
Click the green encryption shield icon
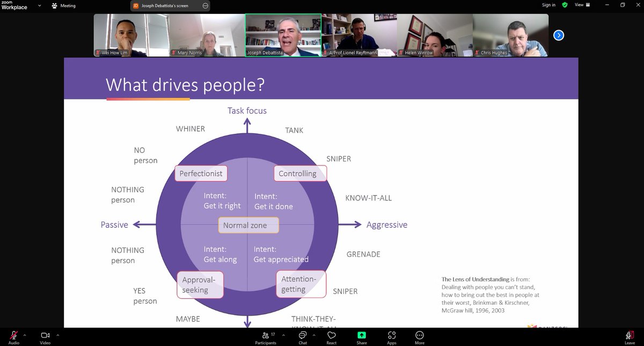(x=565, y=5)
